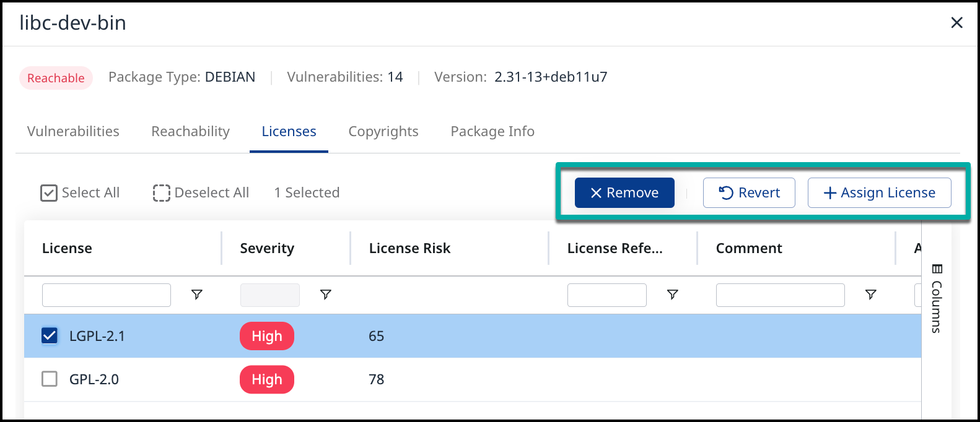The height and width of the screenshot is (422, 980).
Task: Click the Comment column filter icon
Action: [870, 295]
